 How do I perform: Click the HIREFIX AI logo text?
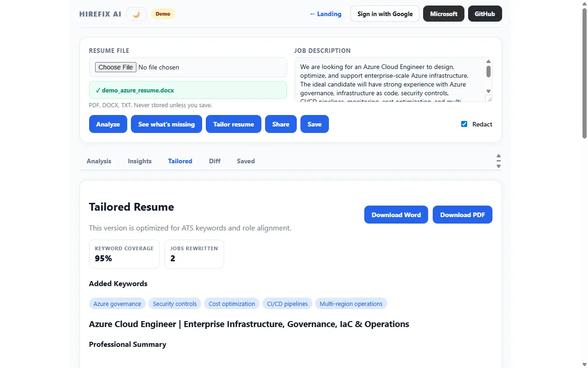(x=100, y=14)
